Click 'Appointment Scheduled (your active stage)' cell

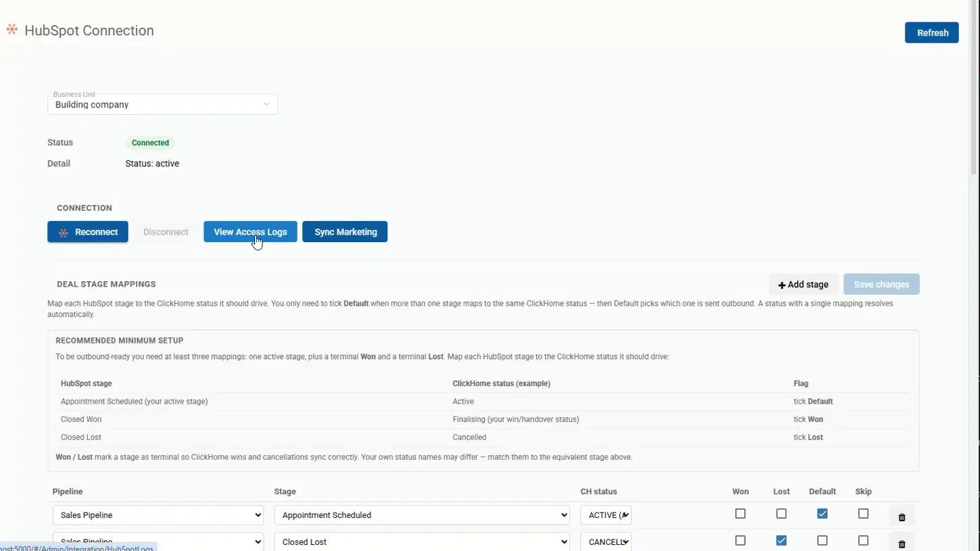click(134, 402)
